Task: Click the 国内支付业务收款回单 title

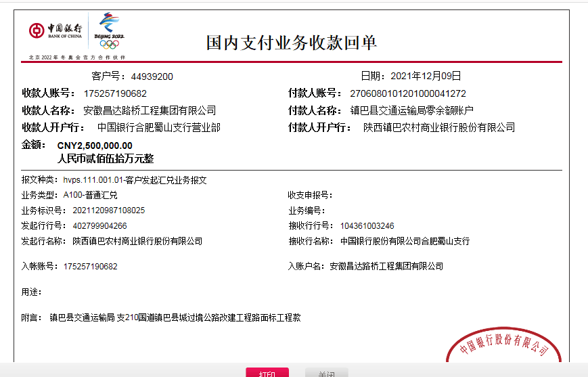Action: pos(292,43)
